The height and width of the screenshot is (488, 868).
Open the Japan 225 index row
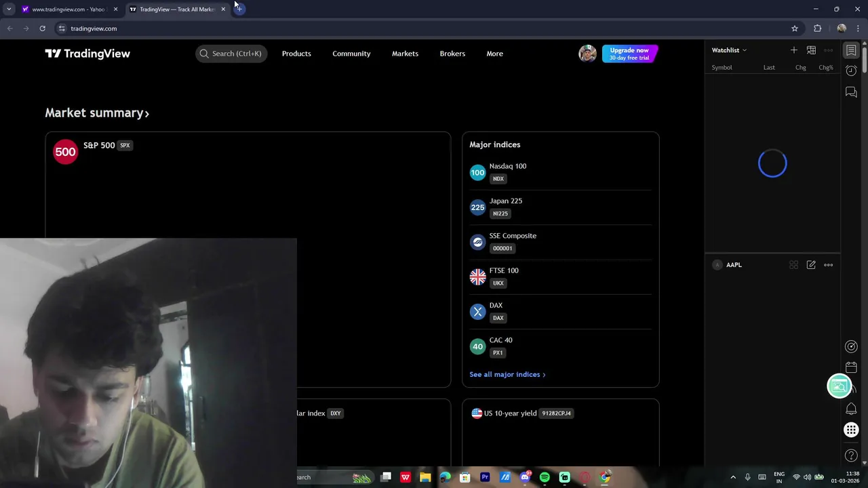pyautogui.click(x=560, y=207)
